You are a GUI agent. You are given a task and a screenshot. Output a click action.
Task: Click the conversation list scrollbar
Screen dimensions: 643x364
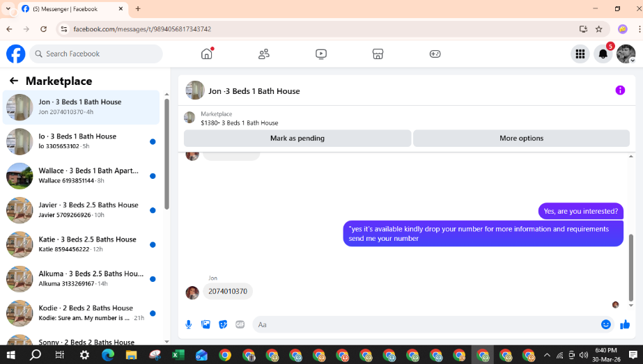(166, 154)
